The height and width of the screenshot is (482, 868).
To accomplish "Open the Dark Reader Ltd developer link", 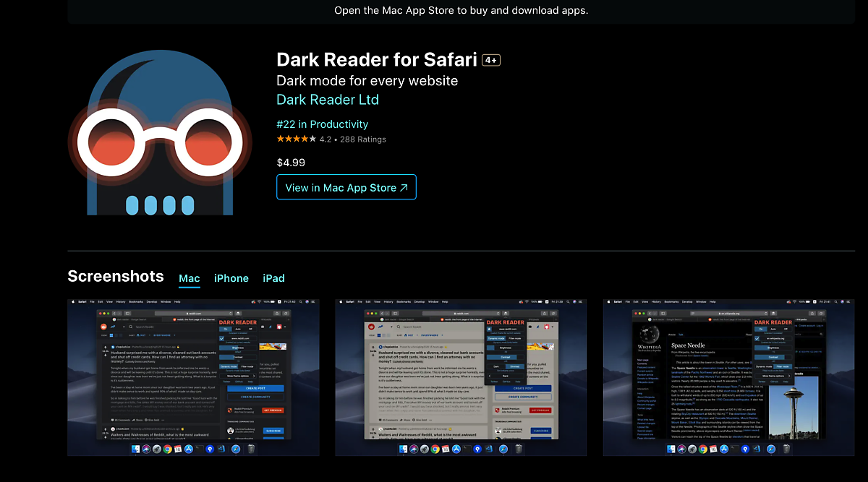I will [x=328, y=100].
